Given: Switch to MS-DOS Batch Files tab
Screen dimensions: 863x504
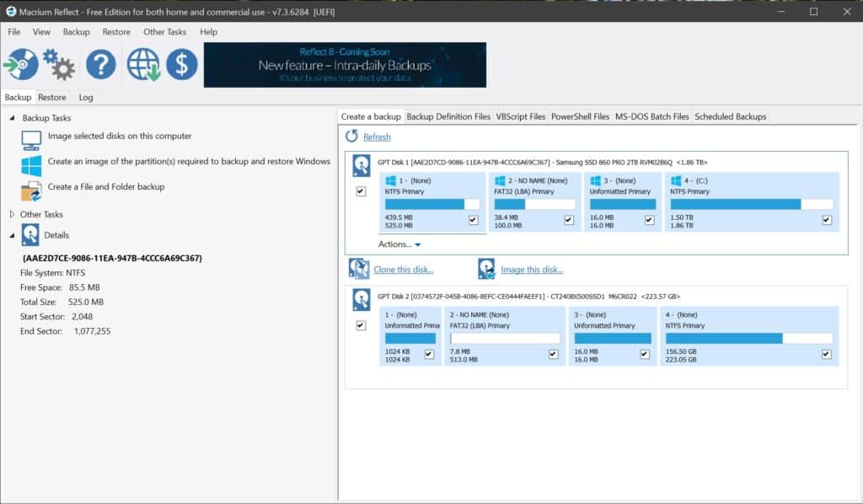Looking at the screenshot, I should coord(652,116).
